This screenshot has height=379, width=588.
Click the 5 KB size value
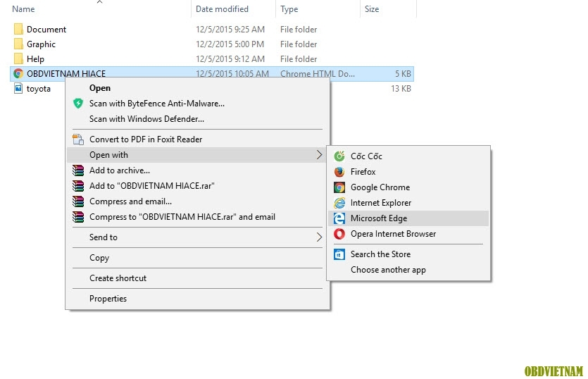point(403,73)
